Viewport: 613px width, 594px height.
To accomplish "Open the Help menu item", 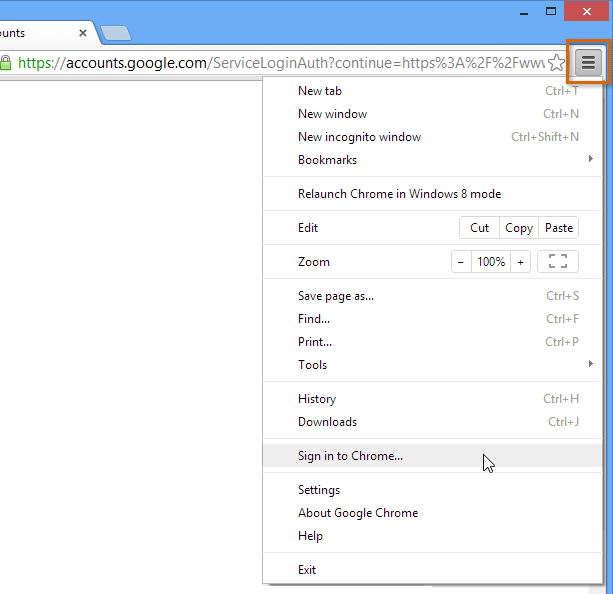I will click(432, 536).
